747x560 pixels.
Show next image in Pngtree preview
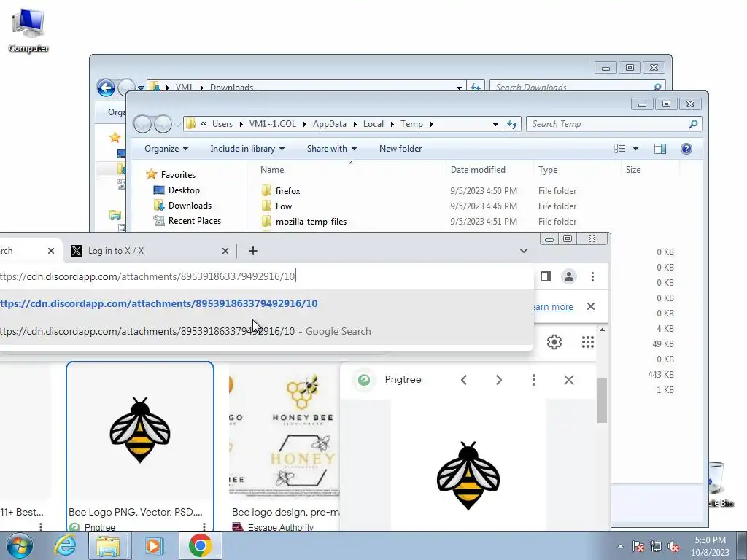pyautogui.click(x=499, y=379)
